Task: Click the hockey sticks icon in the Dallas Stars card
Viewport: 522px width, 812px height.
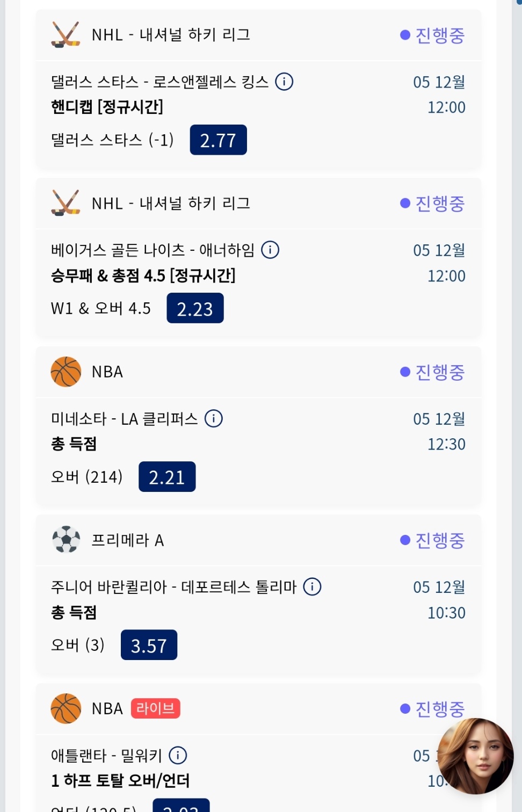Action: (x=66, y=35)
